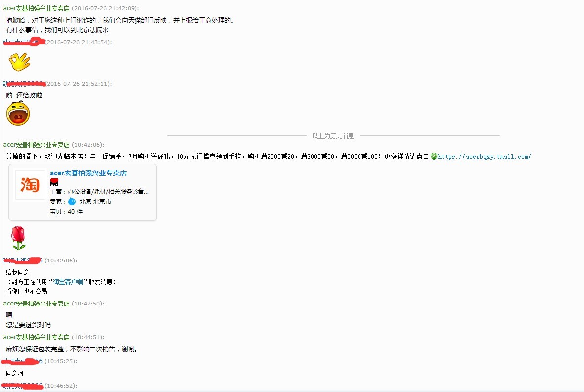Click the green shield icon before the tmall URL
The height and width of the screenshot is (392, 584).
pyautogui.click(x=434, y=156)
